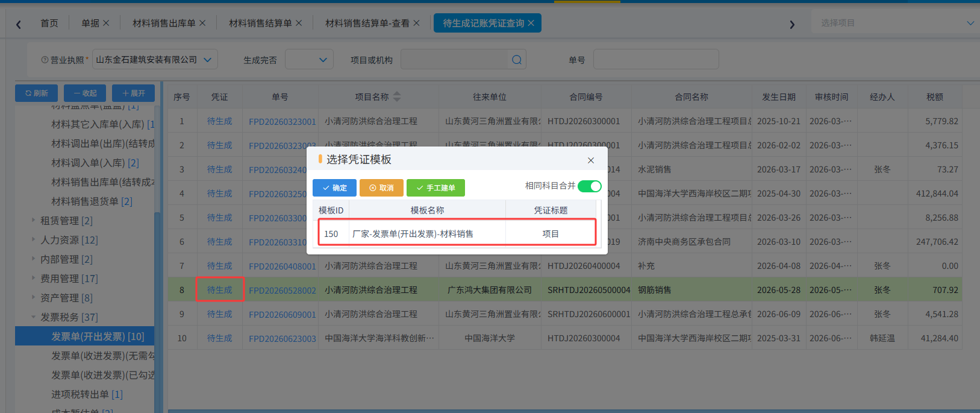Switch to the 首页 tab

click(49, 23)
